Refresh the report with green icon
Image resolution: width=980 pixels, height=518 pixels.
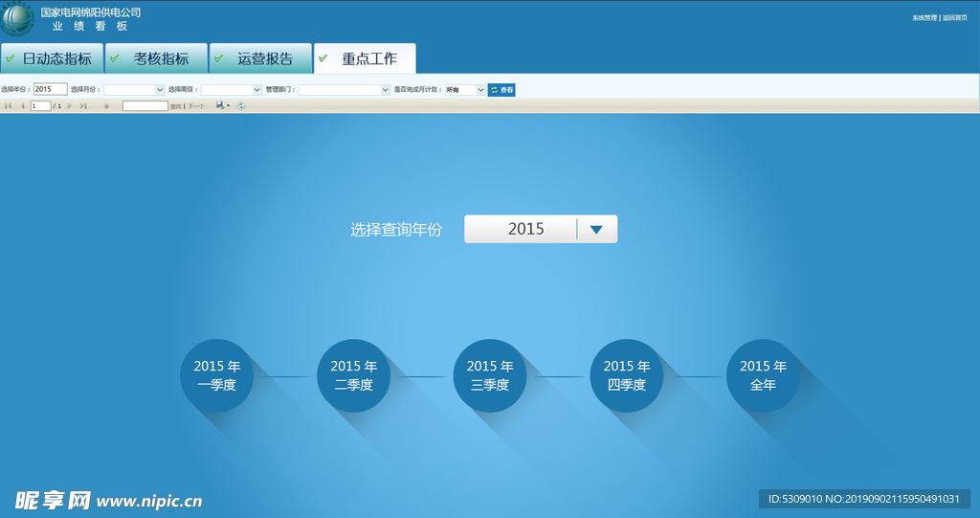[x=241, y=106]
